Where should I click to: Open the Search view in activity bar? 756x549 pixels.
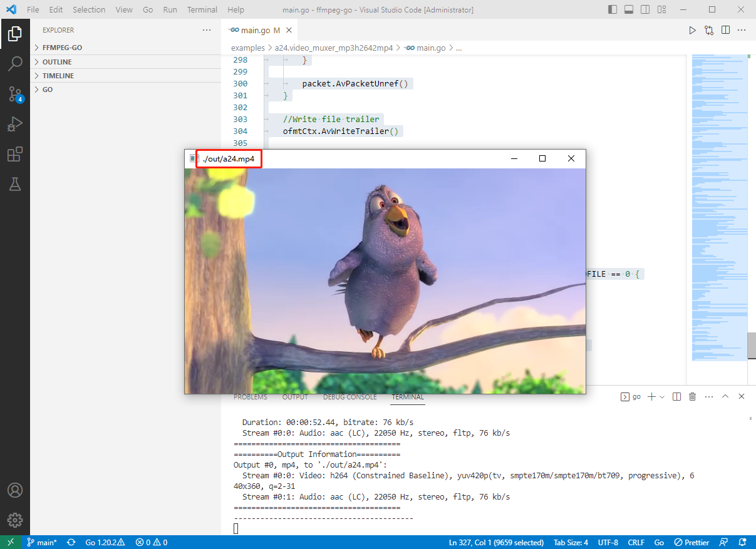tap(15, 64)
